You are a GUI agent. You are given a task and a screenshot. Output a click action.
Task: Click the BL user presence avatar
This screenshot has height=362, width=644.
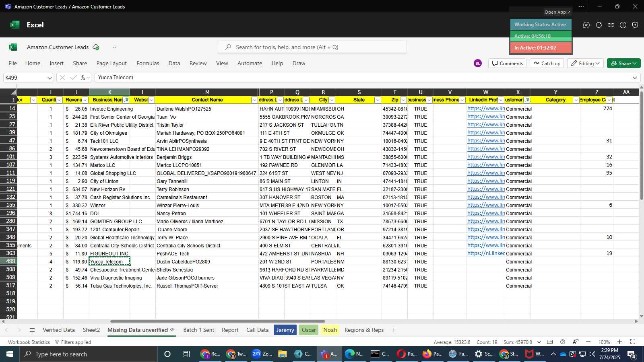478,63
